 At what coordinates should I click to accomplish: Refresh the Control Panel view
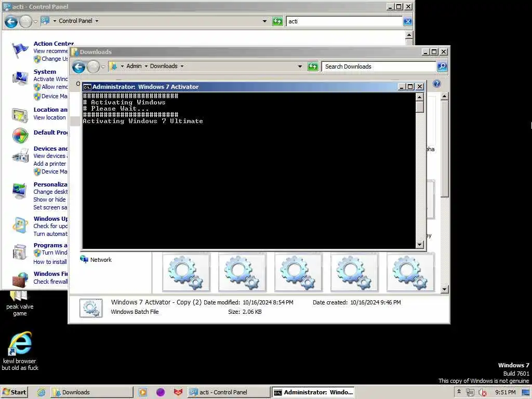[277, 21]
